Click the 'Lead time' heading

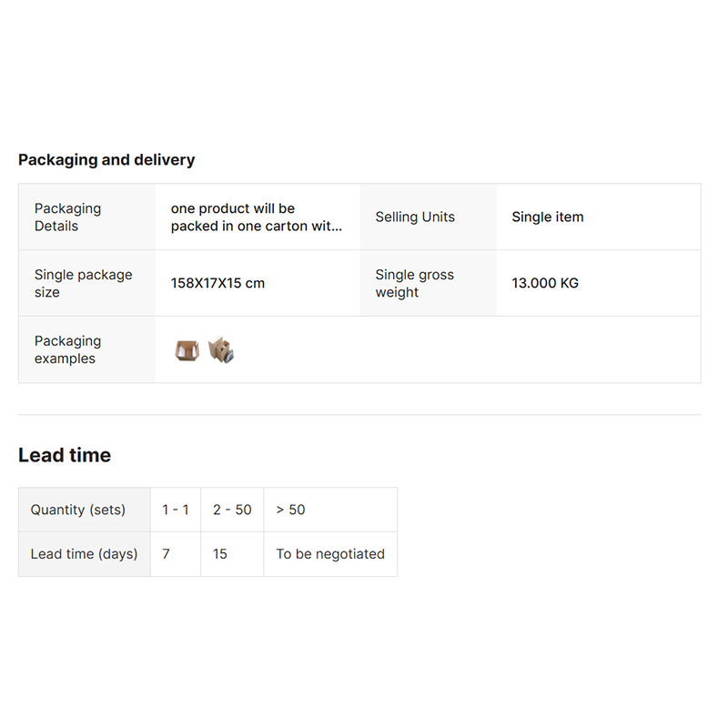click(x=65, y=455)
